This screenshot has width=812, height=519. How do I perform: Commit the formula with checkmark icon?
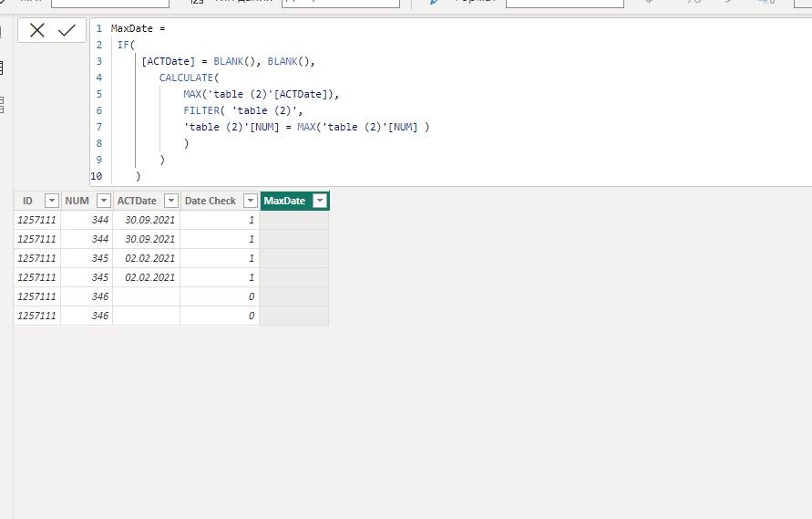coord(67,31)
